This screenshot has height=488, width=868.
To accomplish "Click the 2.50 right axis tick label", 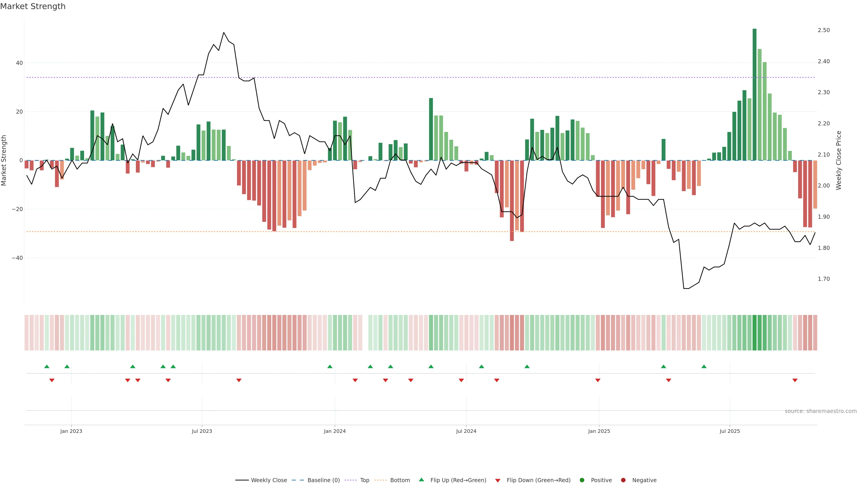I will pyautogui.click(x=823, y=30).
